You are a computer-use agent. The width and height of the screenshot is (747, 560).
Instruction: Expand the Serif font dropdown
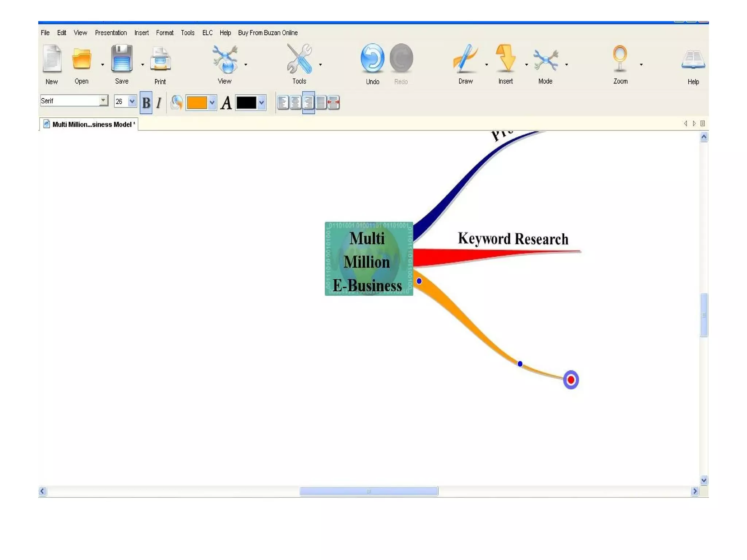click(103, 100)
